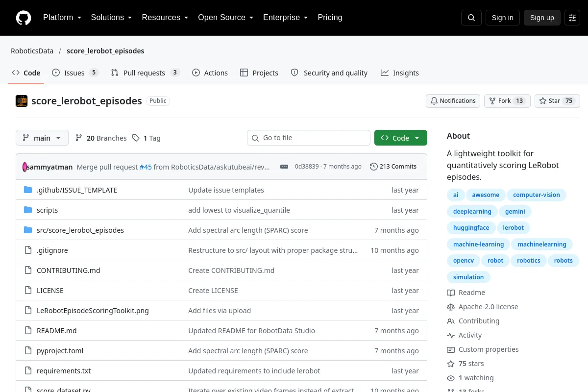588x392 pixels.
Task: Click the lerobot topic tag
Action: [x=513, y=228]
